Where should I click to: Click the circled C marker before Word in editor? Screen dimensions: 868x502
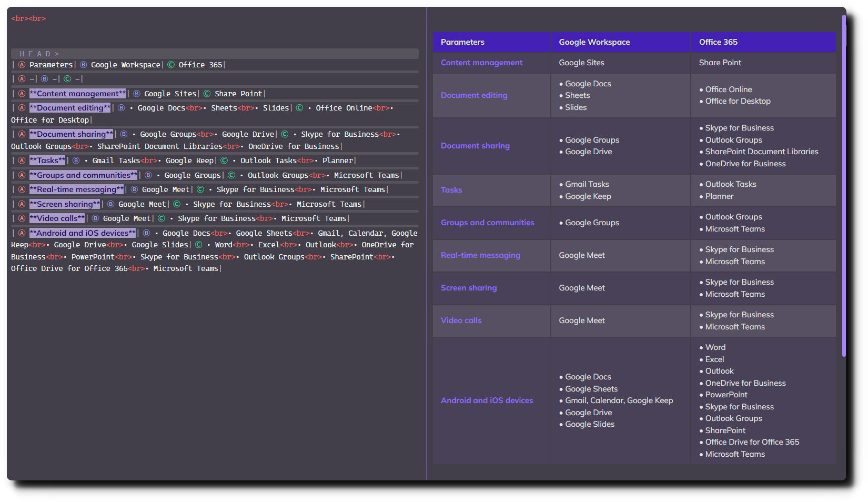199,245
